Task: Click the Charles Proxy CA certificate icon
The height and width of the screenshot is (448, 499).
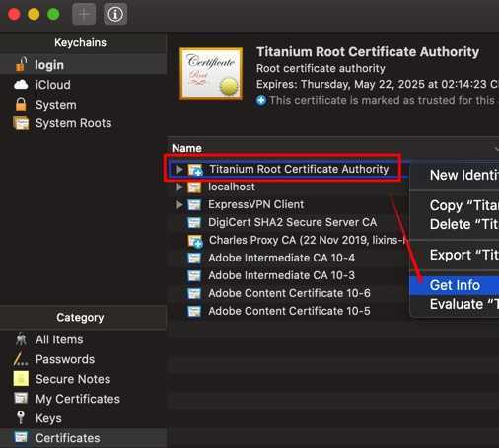Action: coord(195,241)
